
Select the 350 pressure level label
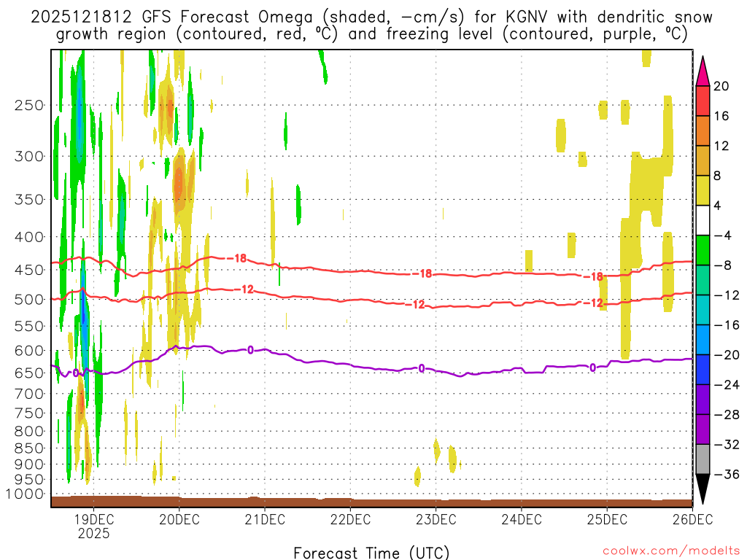pos(29,200)
